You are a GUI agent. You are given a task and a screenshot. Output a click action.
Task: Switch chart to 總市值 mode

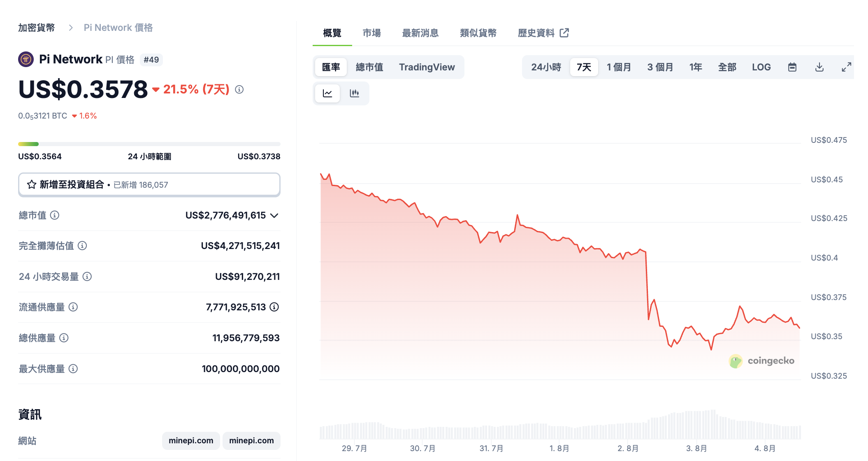tap(369, 67)
